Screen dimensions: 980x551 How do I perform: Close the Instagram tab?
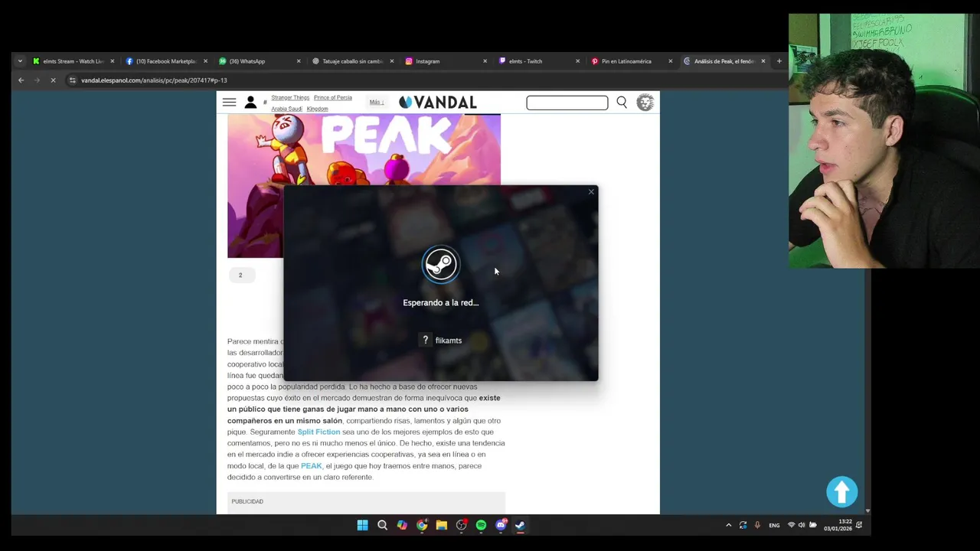tap(485, 61)
